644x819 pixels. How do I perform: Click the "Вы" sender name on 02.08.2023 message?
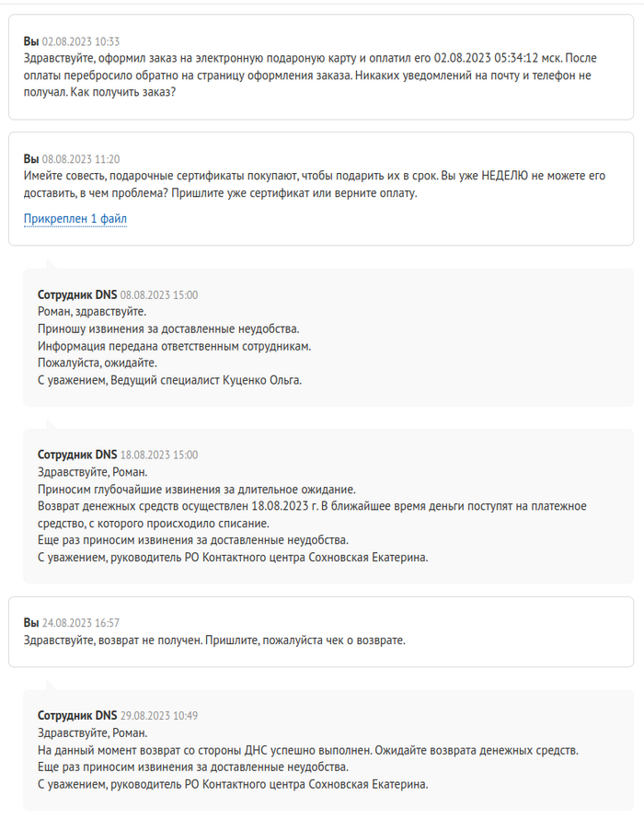click(x=31, y=41)
